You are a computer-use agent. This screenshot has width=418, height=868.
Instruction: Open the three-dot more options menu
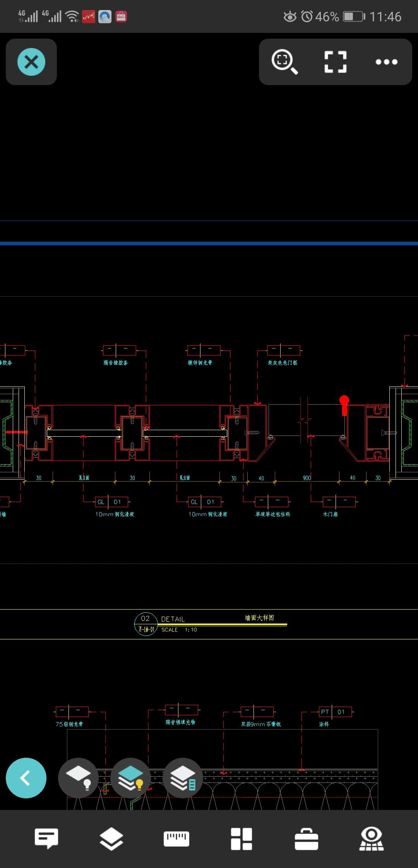[386, 62]
